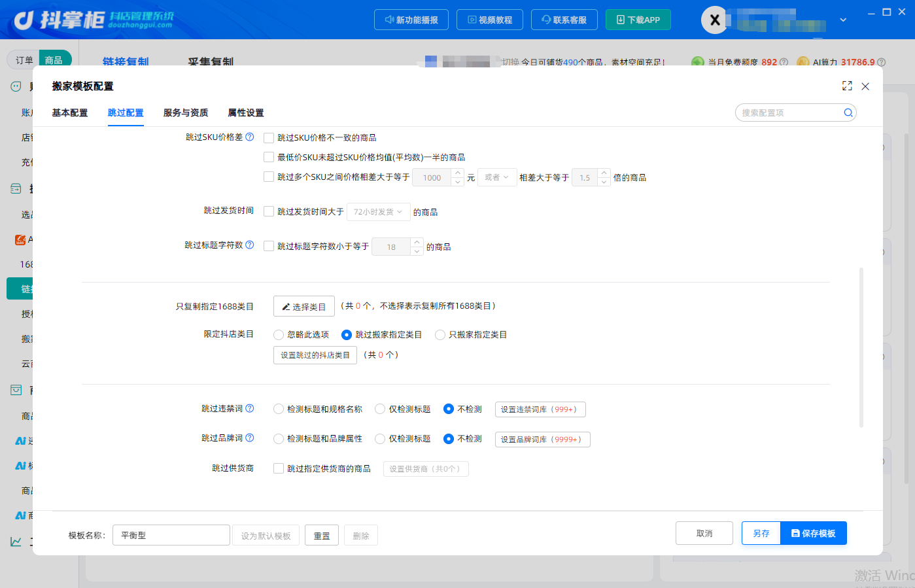Click the 抖掌柜 logo
This screenshot has height=588, width=915.
point(94,20)
